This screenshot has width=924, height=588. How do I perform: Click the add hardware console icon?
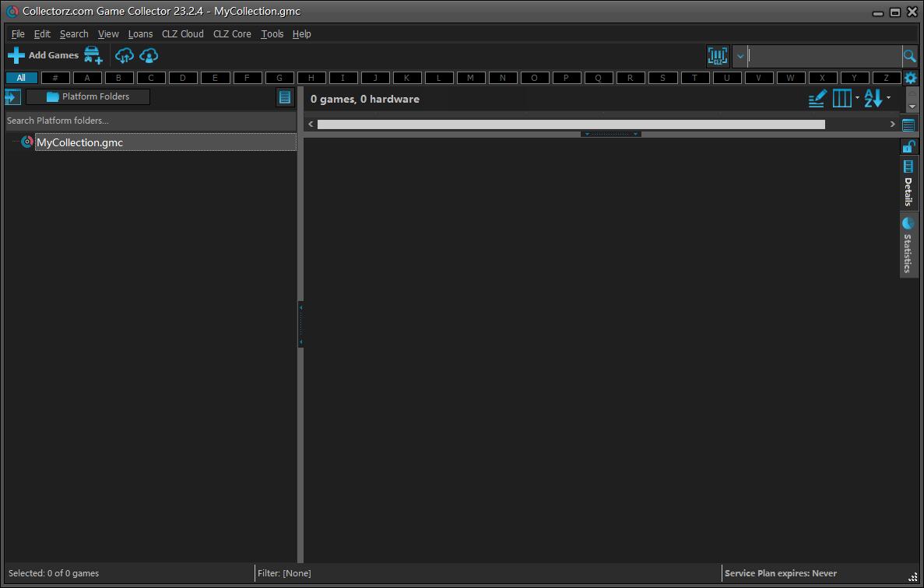[x=93, y=55]
